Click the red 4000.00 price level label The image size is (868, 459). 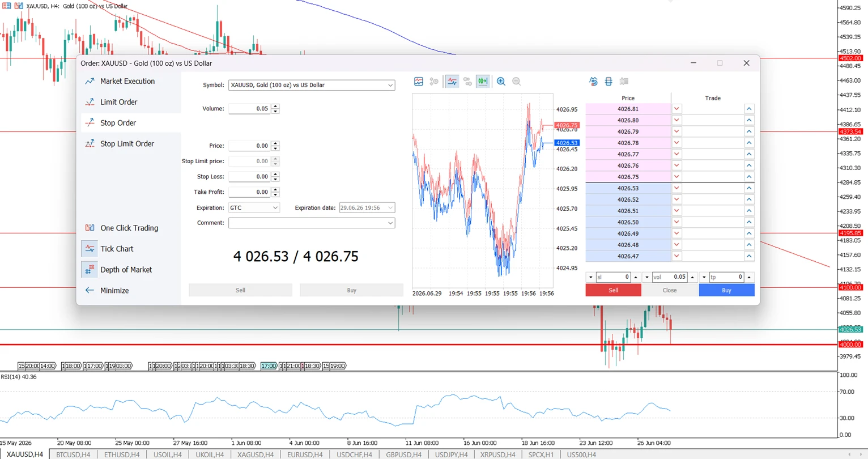(x=850, y=345)
